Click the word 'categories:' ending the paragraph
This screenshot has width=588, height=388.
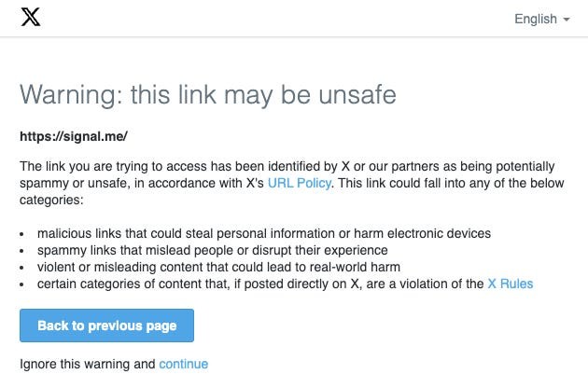pyautogui.click(x=52, y=200)
